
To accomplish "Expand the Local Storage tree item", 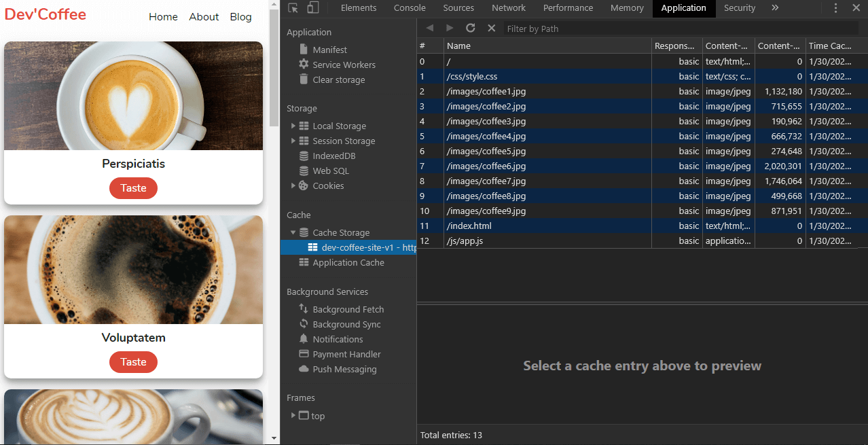I will (x=293, y=126).
